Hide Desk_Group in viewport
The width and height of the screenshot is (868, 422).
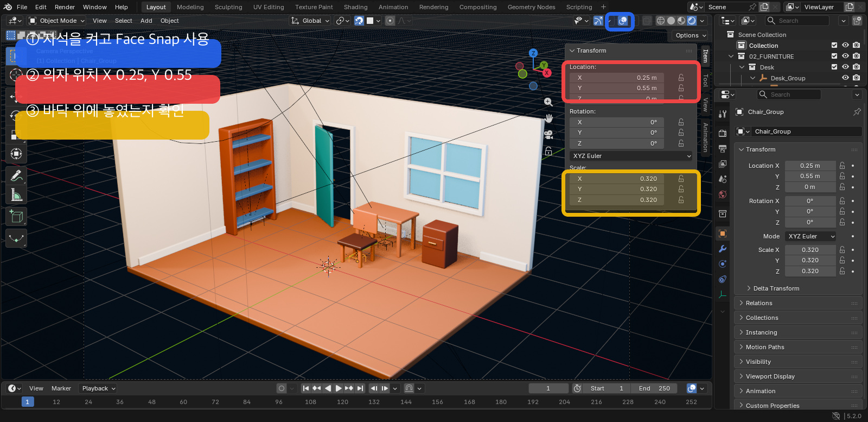[x=845, y=78]
